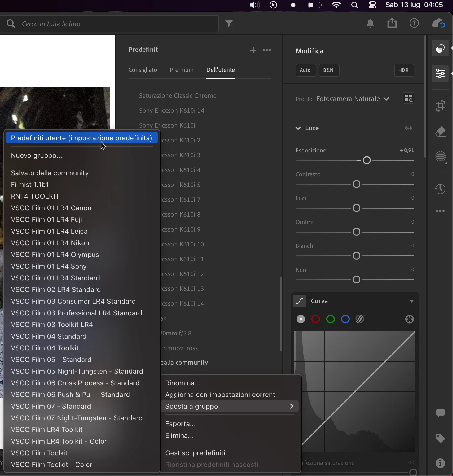The image size is (453, 476).
Task: Open the photo info panel
Action: pos(440,463)
